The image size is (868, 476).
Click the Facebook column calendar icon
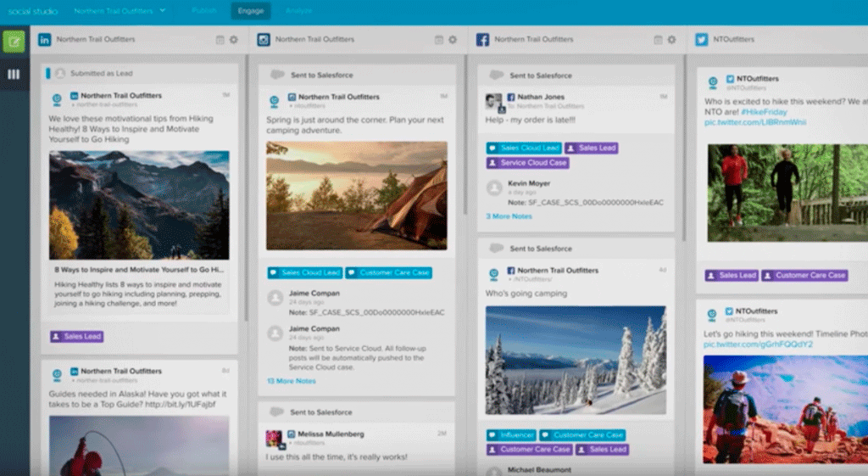pos(658,39)
